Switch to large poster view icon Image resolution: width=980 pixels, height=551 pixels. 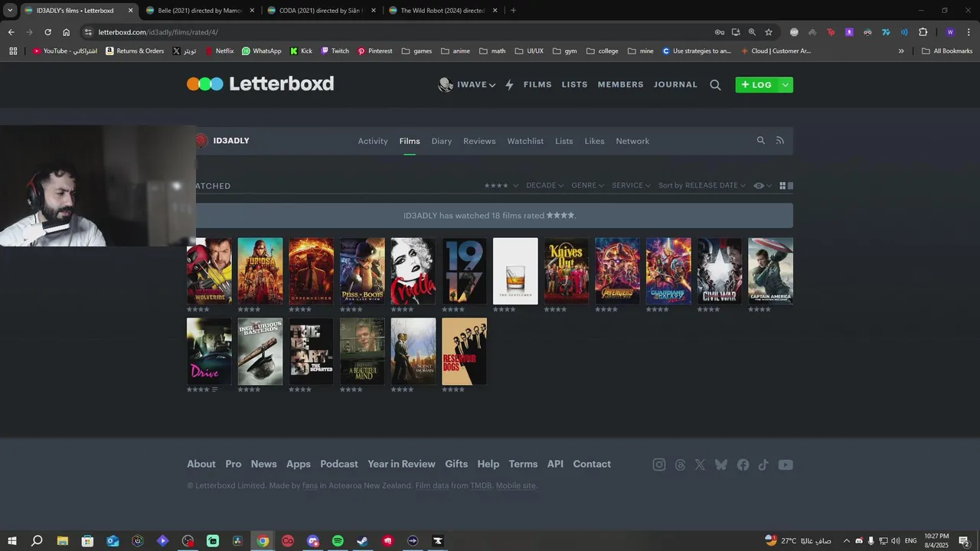click(x=790, y=185)
